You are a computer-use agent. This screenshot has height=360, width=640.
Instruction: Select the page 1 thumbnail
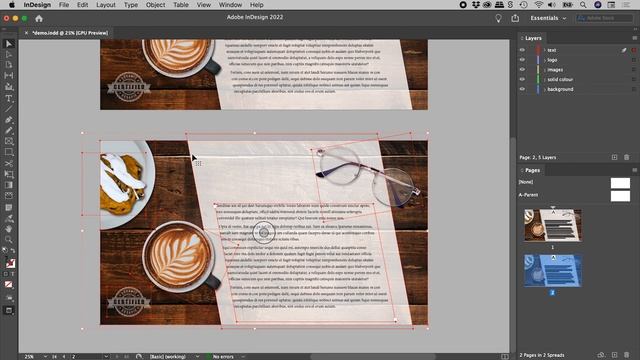(553, 225)
